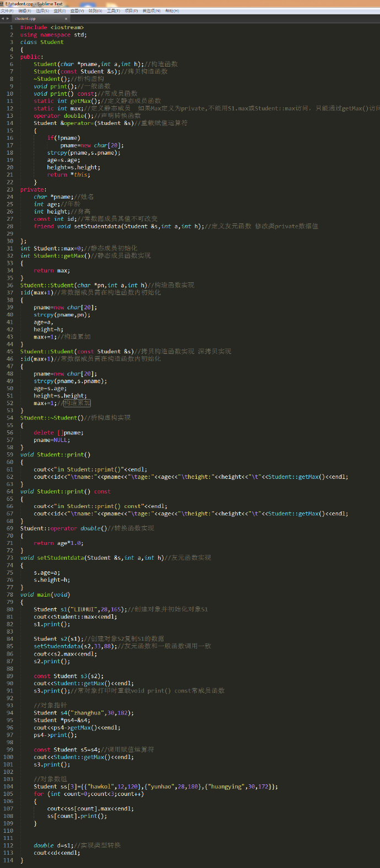Image resolution: width=380 pixels, height=868 pixels.
Task: Click the '#include <iostream>' line
Action: click(52, 27)
